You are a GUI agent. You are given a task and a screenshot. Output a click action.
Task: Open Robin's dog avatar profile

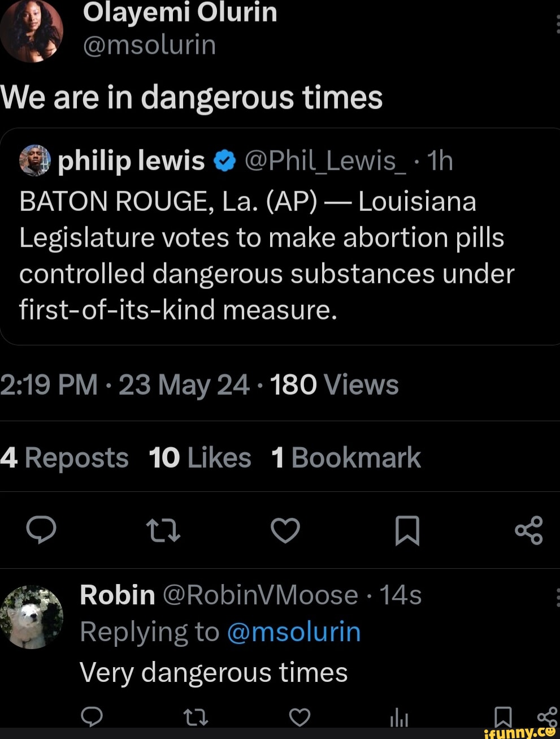pos(32,617)
